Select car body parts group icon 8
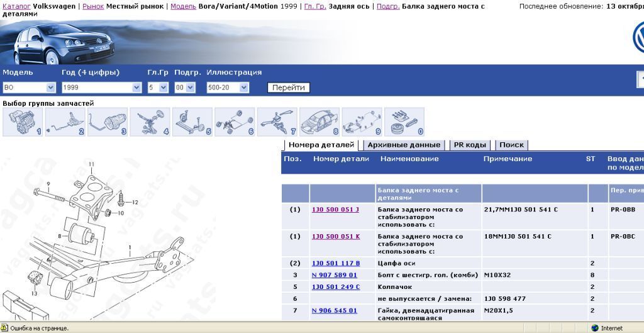This screenshot has height=333, width=644. (x=319, y=122)
